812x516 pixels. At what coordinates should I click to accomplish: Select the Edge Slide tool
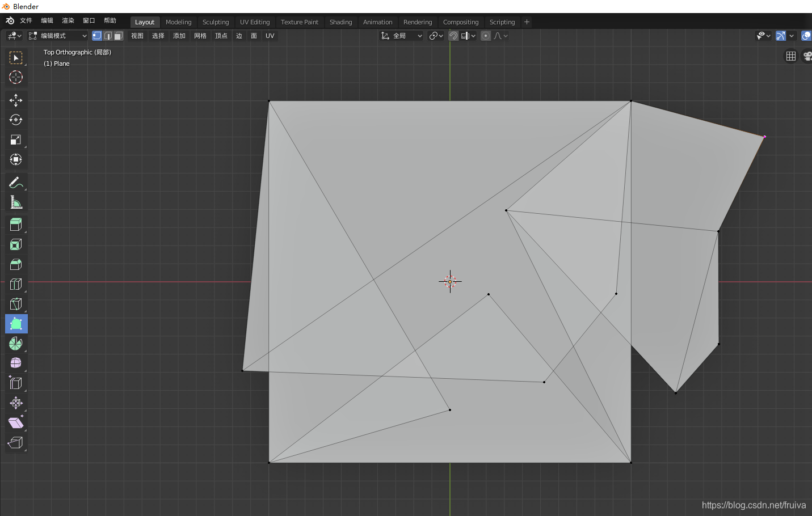coord(16,383)
